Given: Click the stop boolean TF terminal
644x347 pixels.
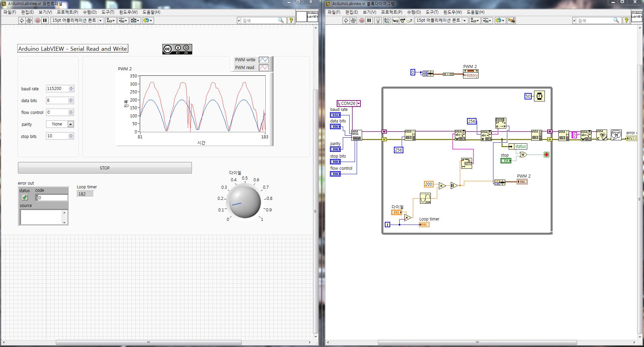Looking at the screenshot, I should pyautogui.click(x=506, y=161).
